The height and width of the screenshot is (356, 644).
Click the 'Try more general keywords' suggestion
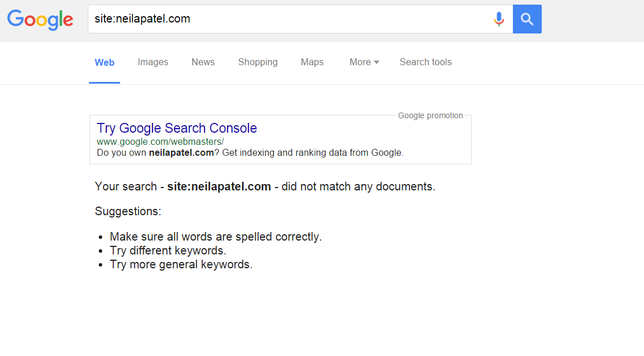pos(181,265)
